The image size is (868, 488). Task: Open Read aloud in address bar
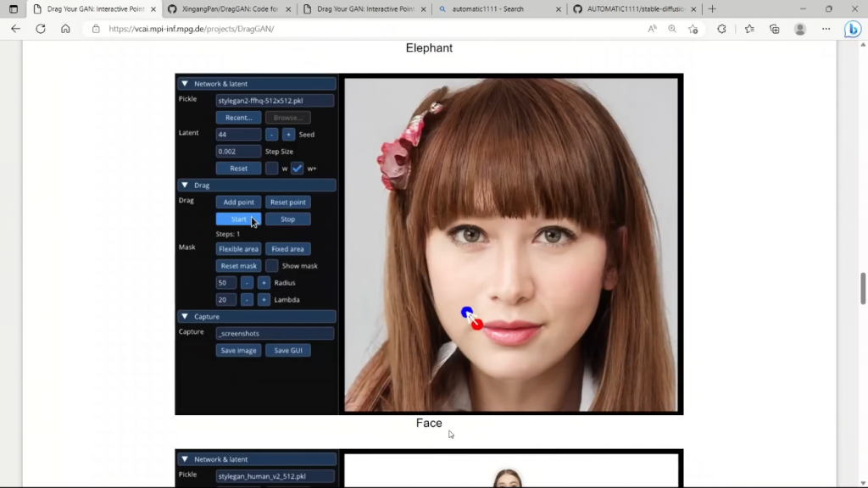point(652,29)
